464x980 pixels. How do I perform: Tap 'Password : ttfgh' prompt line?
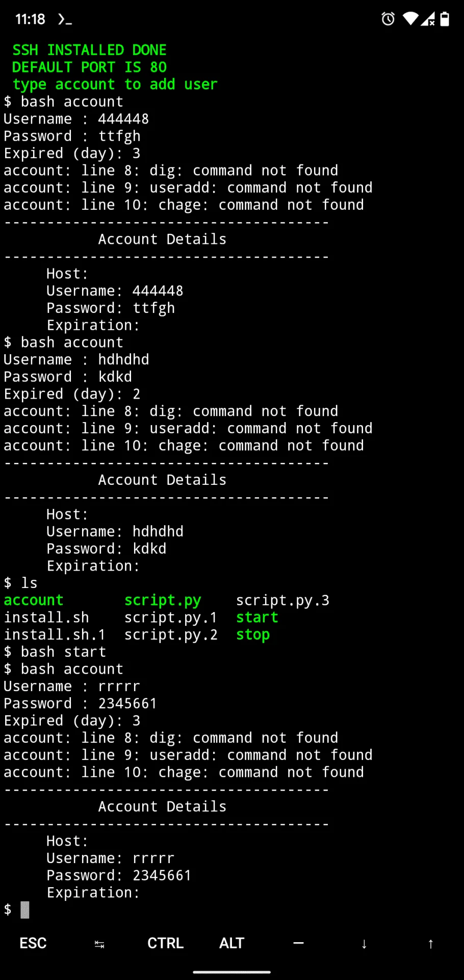tap(72, 136)
